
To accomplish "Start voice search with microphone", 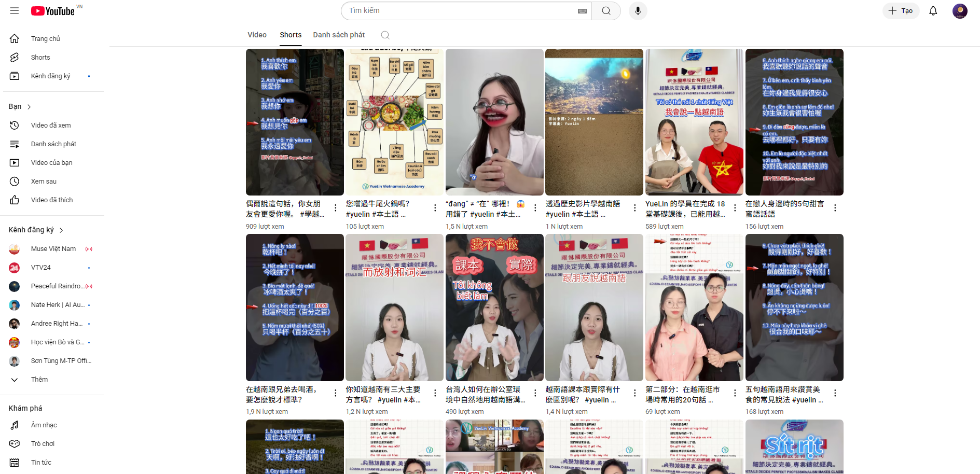I will [x=638, y=11].
